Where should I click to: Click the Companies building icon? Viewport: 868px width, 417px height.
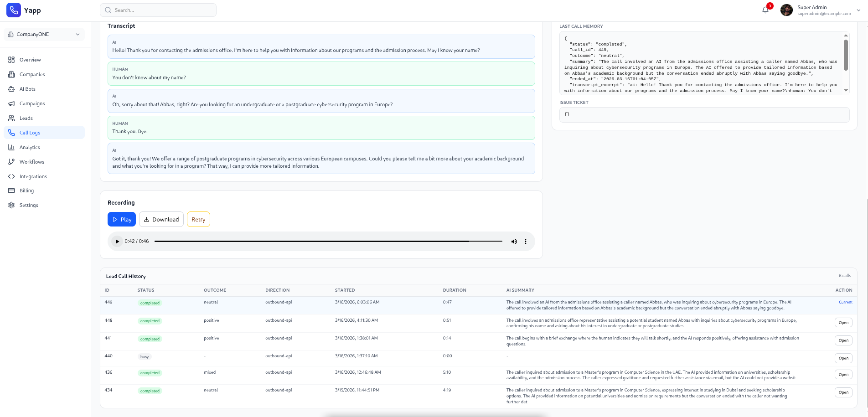click(11, 74)
